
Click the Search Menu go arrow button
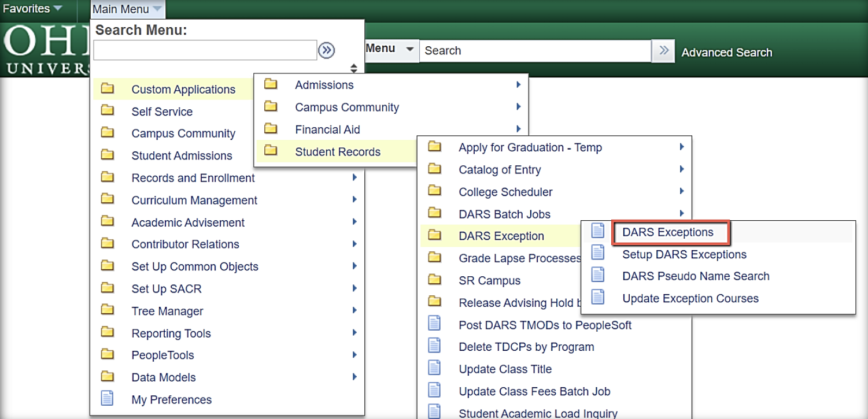click(x=326, y=51)
